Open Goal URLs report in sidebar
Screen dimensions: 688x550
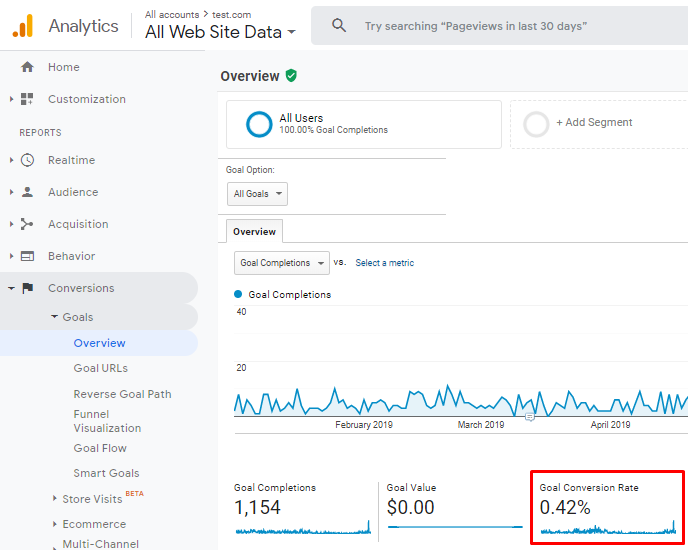point(101,368)
